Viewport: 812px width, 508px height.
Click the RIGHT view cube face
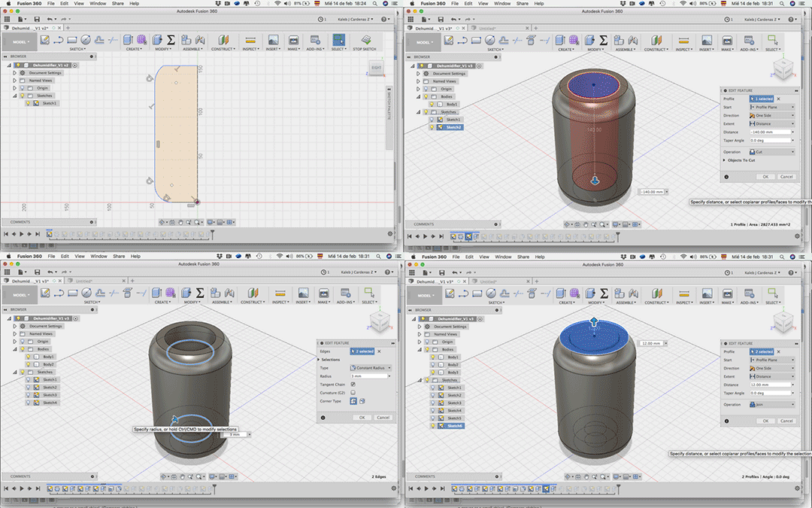point(376,68)
